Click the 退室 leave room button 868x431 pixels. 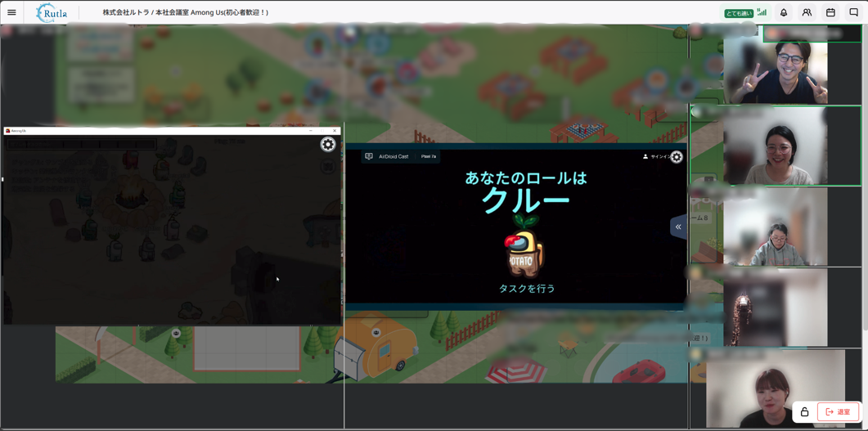(838, 412)
